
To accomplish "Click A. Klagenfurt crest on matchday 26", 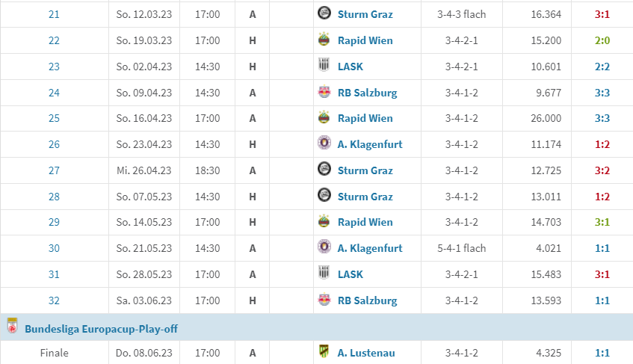I will pos(324,144).
